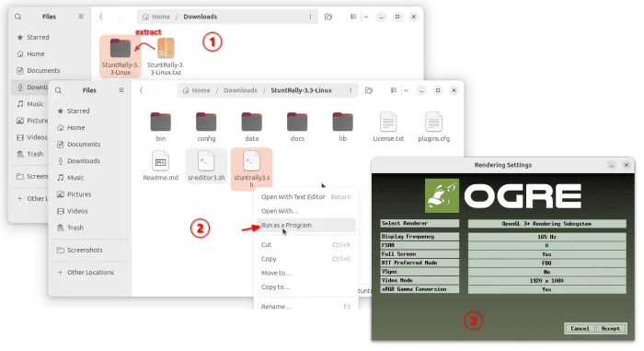Screen dimensions: 644x351
Task: Choose Move to... from context menu
Action: [306, 273]
